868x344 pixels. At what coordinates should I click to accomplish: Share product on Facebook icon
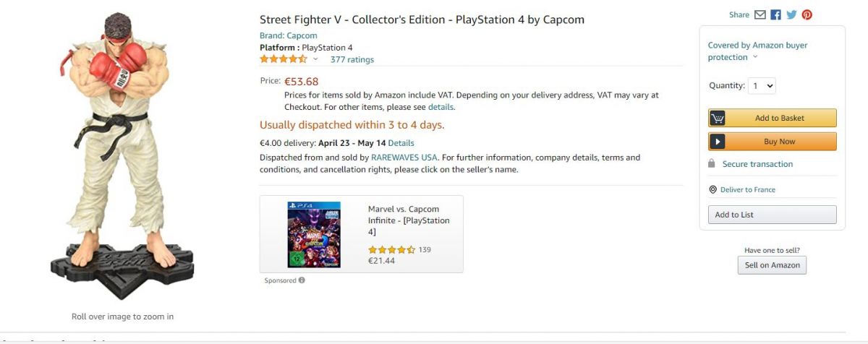click(x=775, y=14)
